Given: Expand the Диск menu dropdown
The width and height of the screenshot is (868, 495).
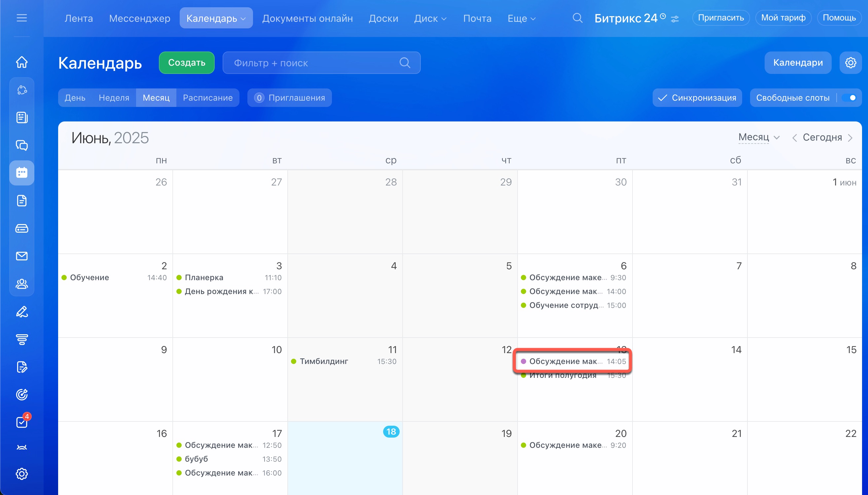Looking at the screenshot, I should [x=444, y=19].
